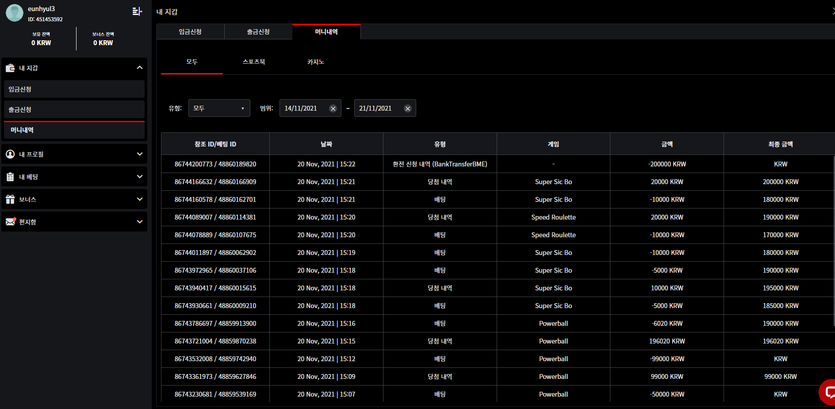Click ID cell 86744089007 / 48860114381
The height and width of the screenshot is (409, 835).
(215, 217)
